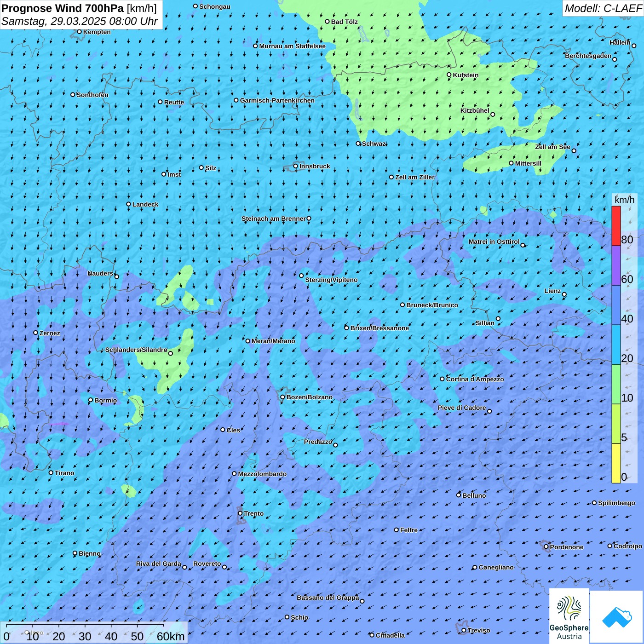Click the Zernez location dot
644x644 pixels.
tap(36, 333)
